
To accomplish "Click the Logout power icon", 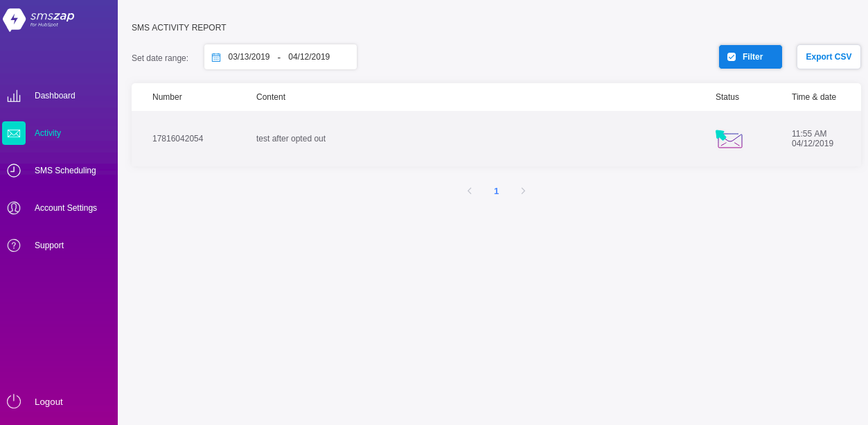I will tap(14, 401).
